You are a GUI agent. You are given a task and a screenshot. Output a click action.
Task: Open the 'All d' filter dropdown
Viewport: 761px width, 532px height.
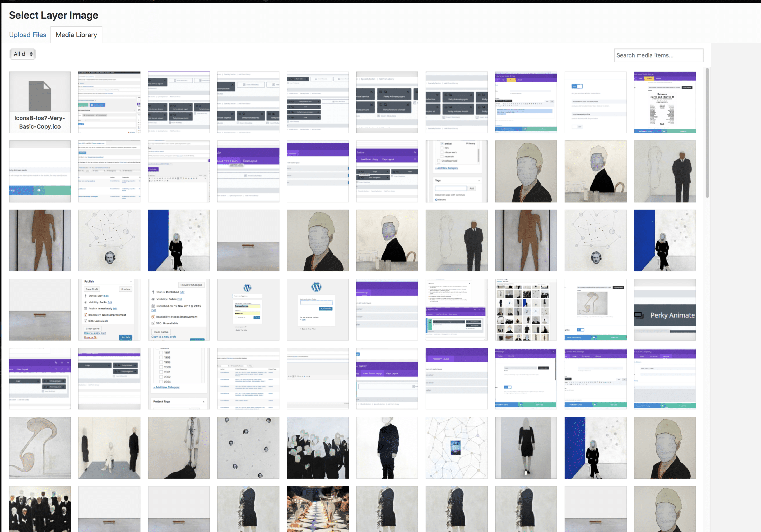click(22, 54)
